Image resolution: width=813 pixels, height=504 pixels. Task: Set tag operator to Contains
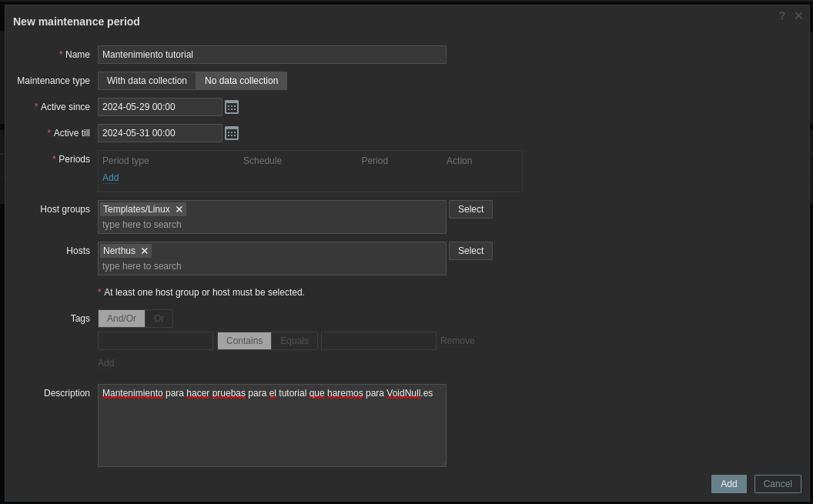[244, 341]
